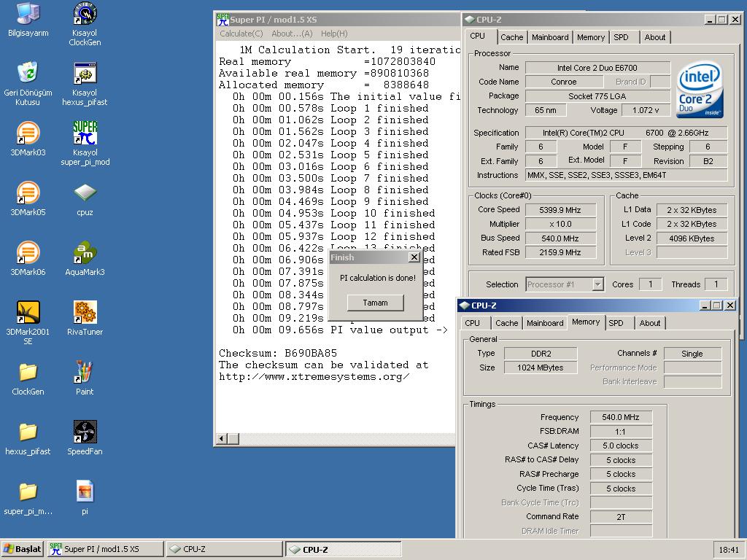
Task: Click the Voltage 1.072 v value
Action: [x=646, y=110]
